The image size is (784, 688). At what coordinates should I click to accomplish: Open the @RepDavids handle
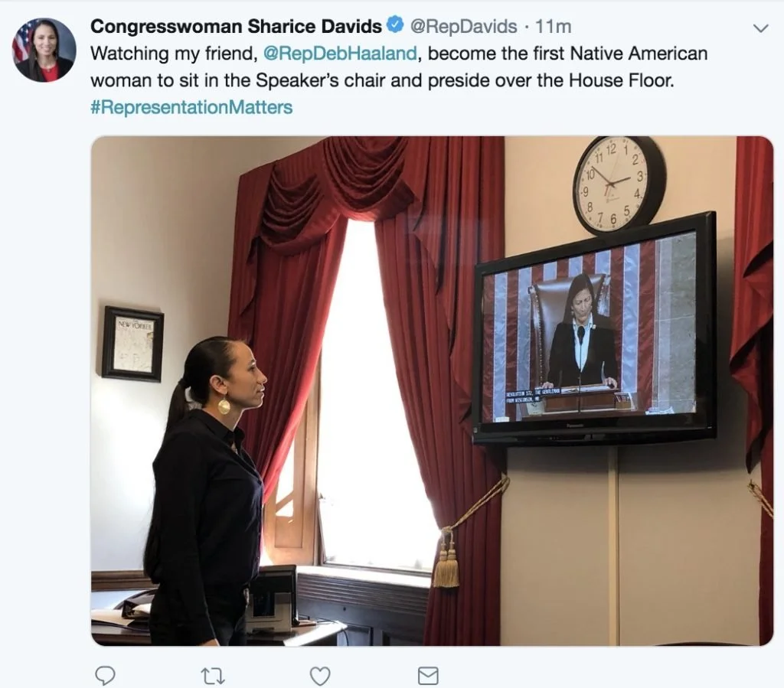coord(463,26)
